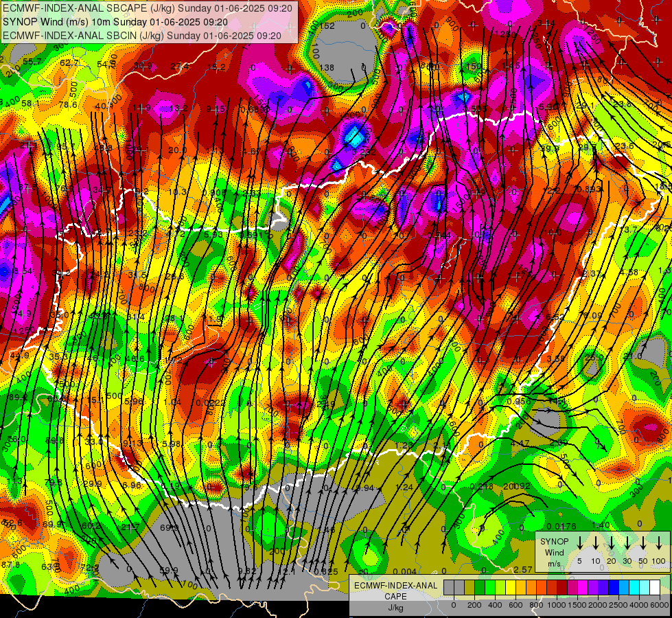
Task: Click the 'J/kg' unit label in the legend
Action: pyautogui.click(x=395, y=608)
